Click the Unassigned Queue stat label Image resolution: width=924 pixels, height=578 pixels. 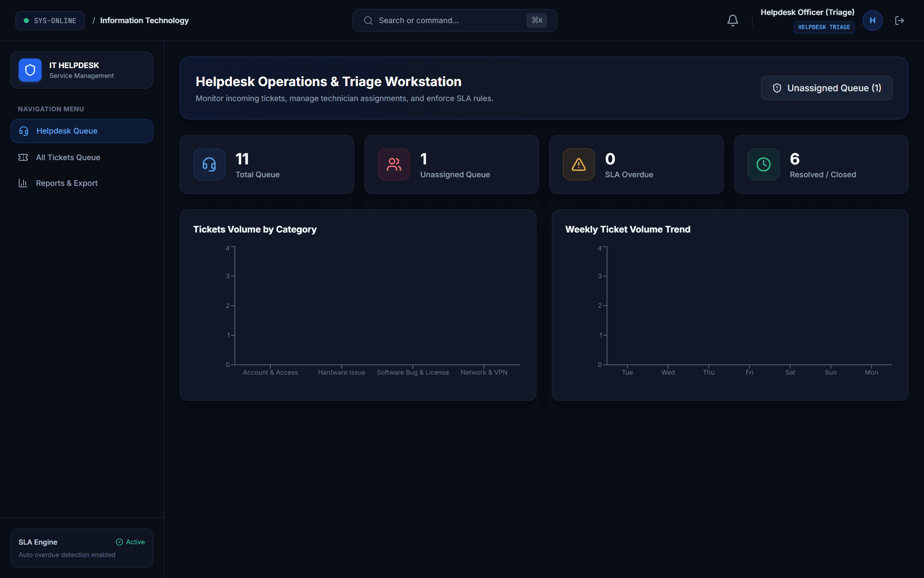coord(455,175)
